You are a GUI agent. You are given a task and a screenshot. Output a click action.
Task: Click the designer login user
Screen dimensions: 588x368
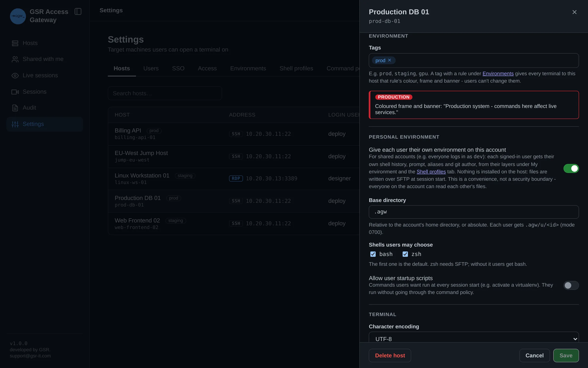[x=339, y=179]
